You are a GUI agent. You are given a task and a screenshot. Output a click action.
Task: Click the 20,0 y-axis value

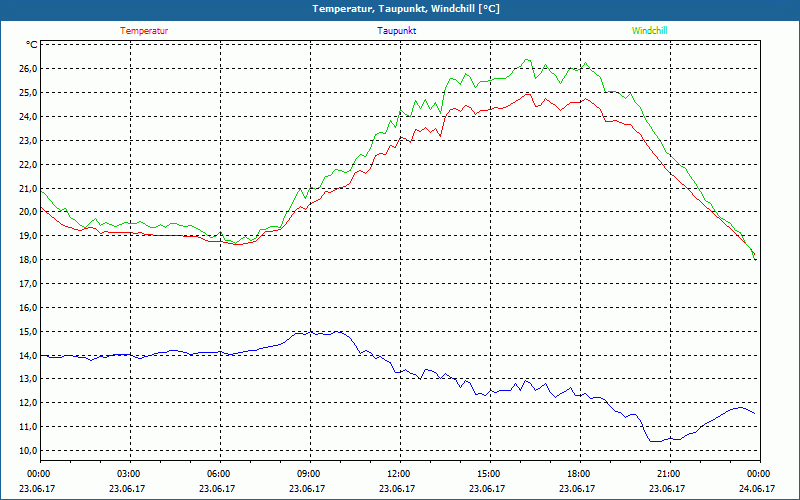(29, 212)
